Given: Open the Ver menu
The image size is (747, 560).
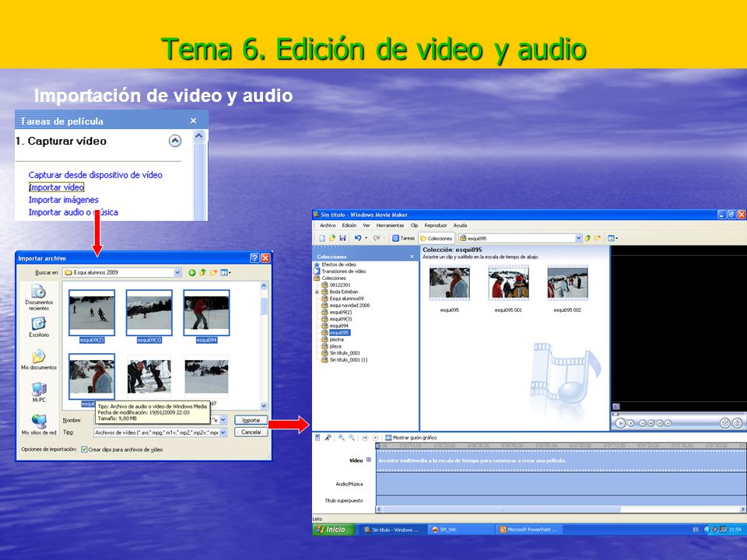Looking at the screenshot, I should coord(366,226).
